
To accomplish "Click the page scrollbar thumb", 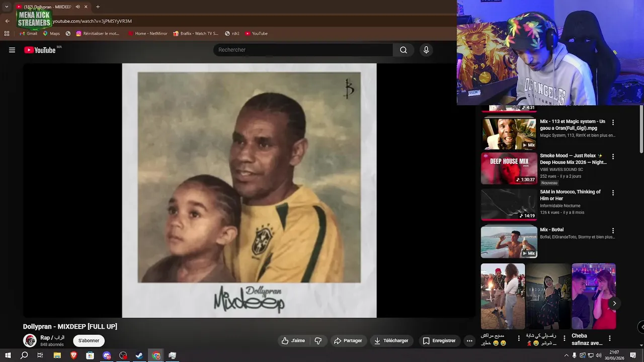I will tap(641, 129).
